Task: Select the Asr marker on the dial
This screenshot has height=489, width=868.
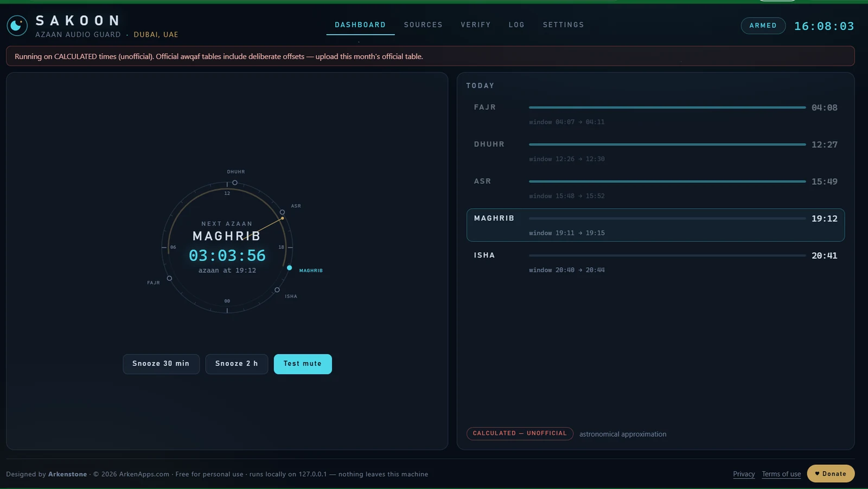Action: pyautogui.click(x=282, y=212)
